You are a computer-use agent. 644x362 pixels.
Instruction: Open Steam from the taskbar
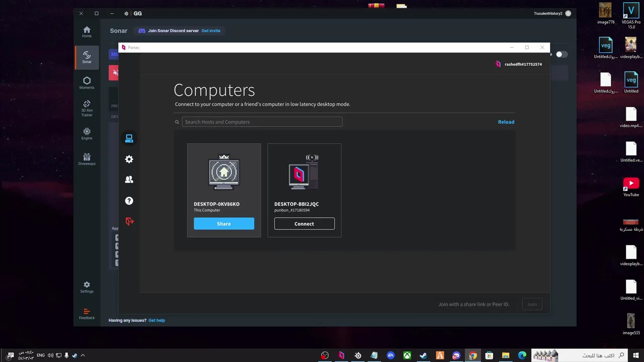pyautogui.click(x=424, y=355)
